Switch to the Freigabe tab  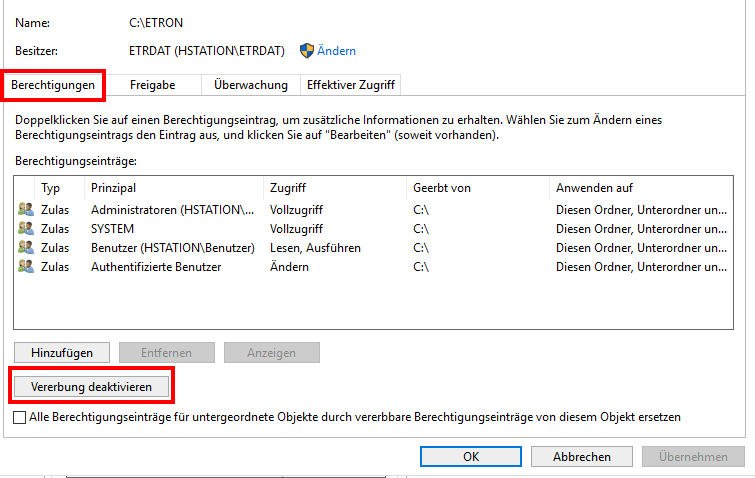152,85
